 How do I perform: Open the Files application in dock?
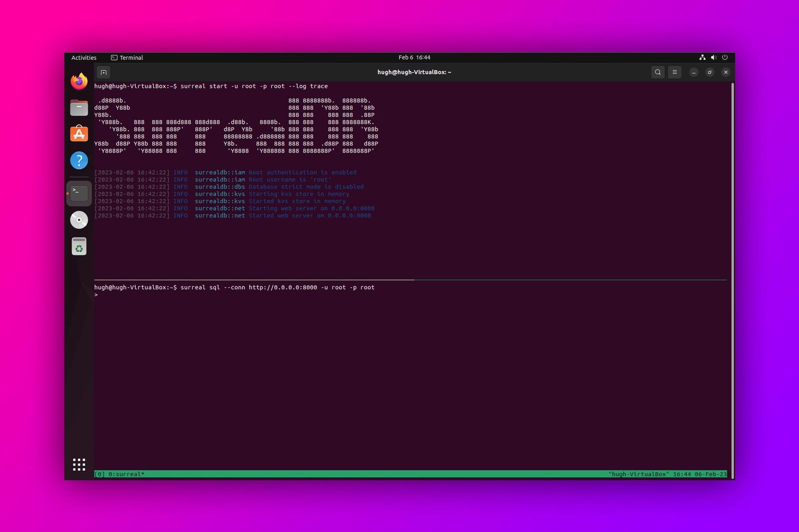(x=79, y=107)
